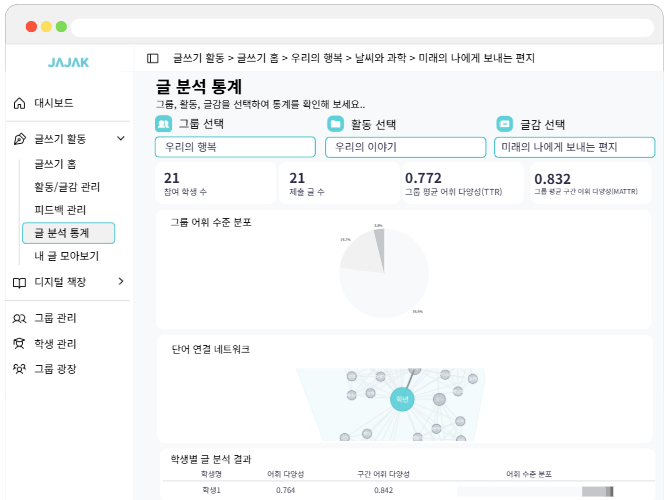Select 내 글 모아보기 submenu item
Viewport: 665px width, 500px height.
click(x=67, y=256)
